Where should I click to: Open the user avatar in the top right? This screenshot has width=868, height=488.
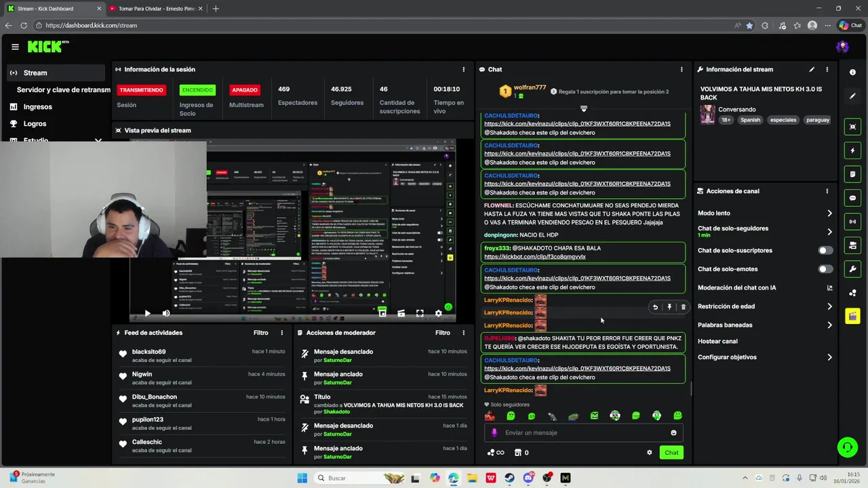coord(843,47)
